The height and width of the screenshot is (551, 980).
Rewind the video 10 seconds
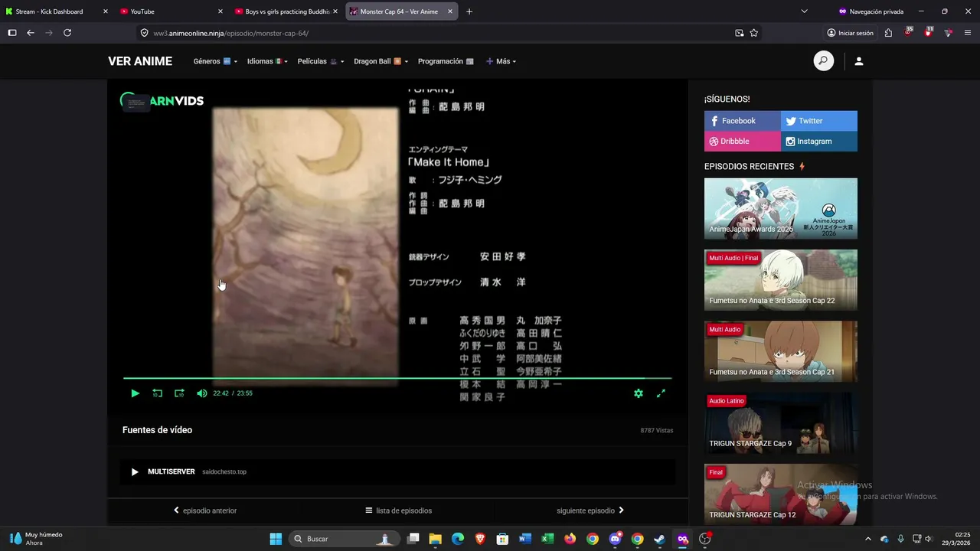pos(157,393)
